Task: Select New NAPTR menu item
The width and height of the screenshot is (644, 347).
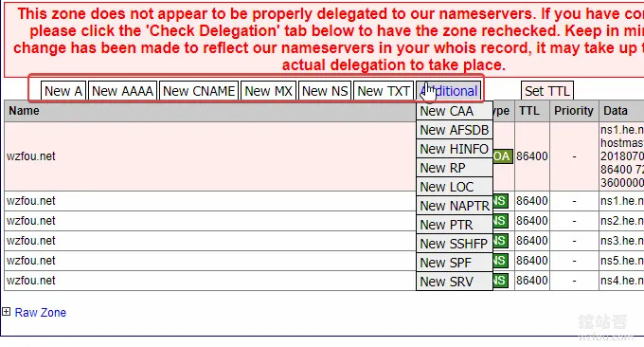Action: [455, 206]
